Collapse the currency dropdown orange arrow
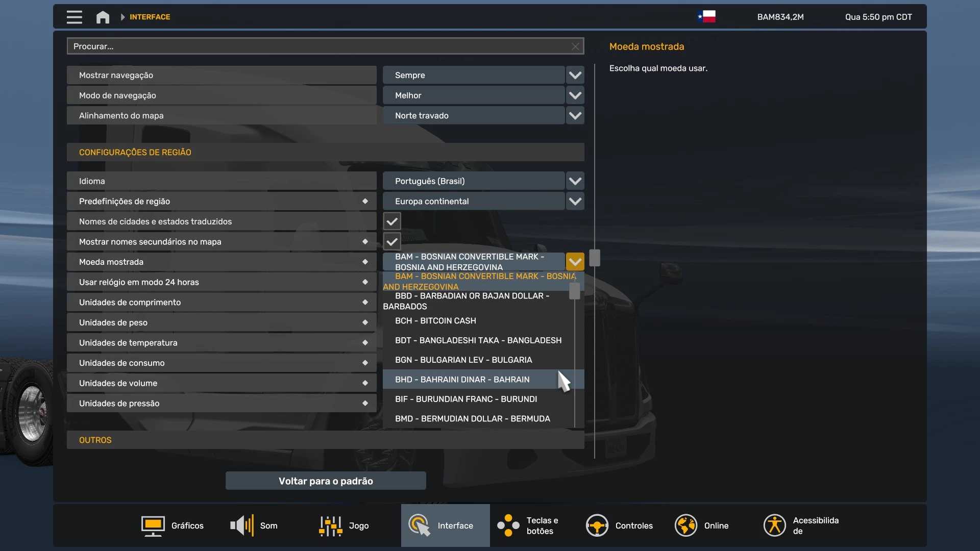980x551 pixels. pos(575,262)
